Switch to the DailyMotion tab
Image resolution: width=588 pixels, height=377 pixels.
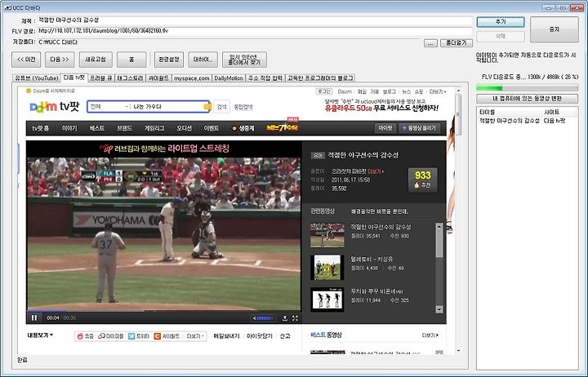tap(229, 78)
